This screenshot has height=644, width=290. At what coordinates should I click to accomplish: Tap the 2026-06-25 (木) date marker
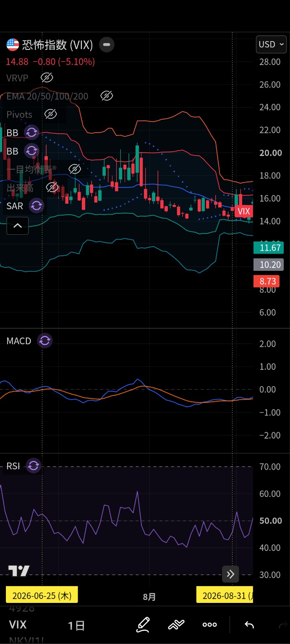pyautogui.click(x=42, y=596)
